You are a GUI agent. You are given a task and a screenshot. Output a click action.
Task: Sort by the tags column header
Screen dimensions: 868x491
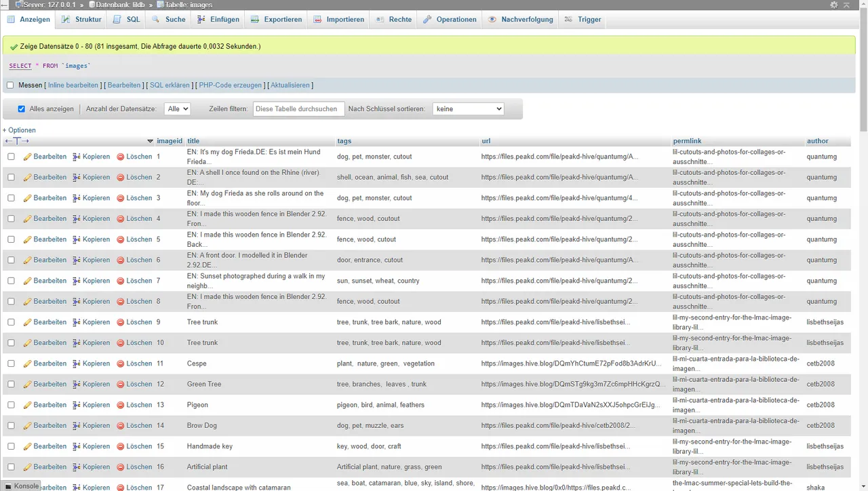click(344, 141)
